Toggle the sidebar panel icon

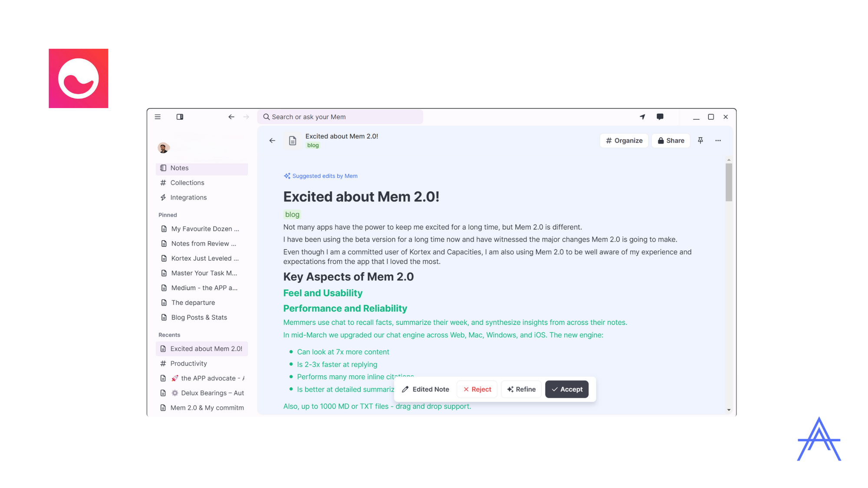tap(180, 117)
